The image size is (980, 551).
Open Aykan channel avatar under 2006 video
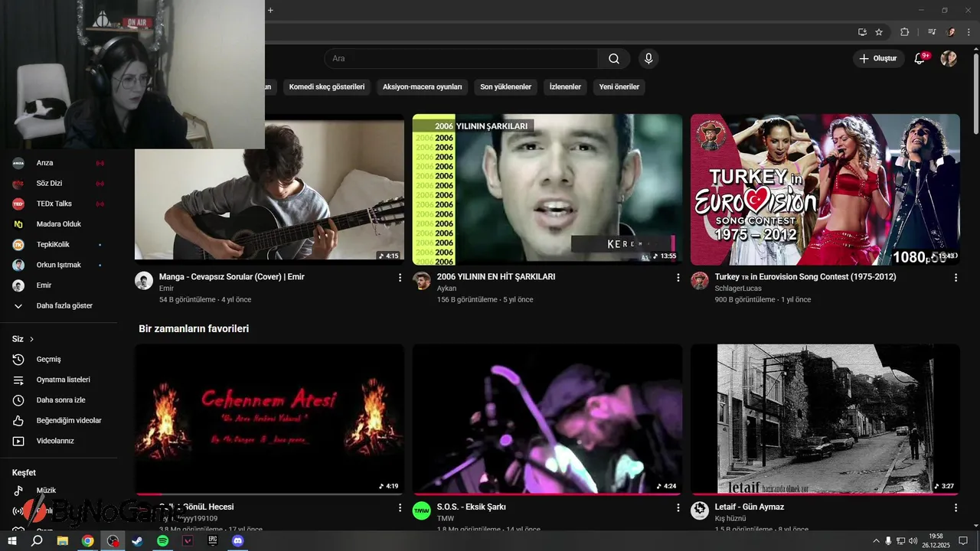(x=422, y=280)
